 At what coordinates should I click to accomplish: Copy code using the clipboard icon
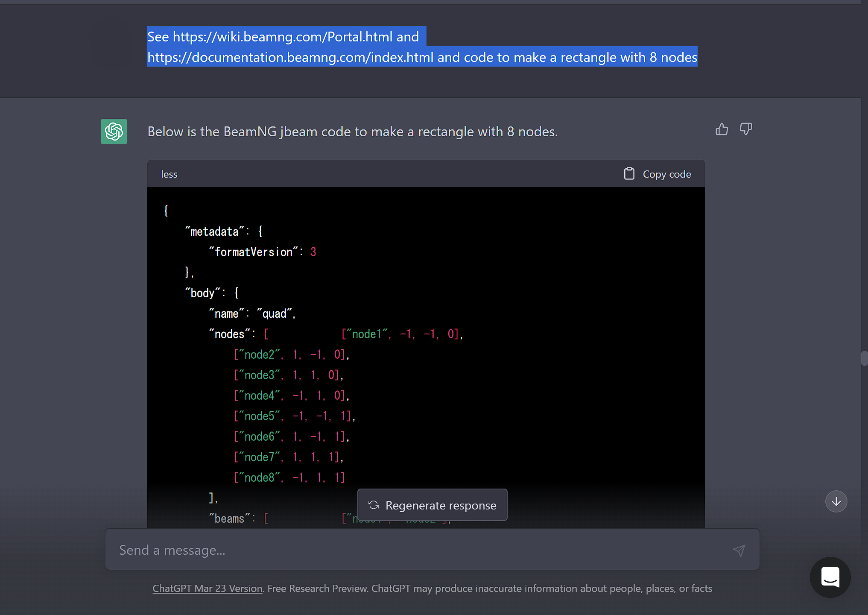point(629,174)
